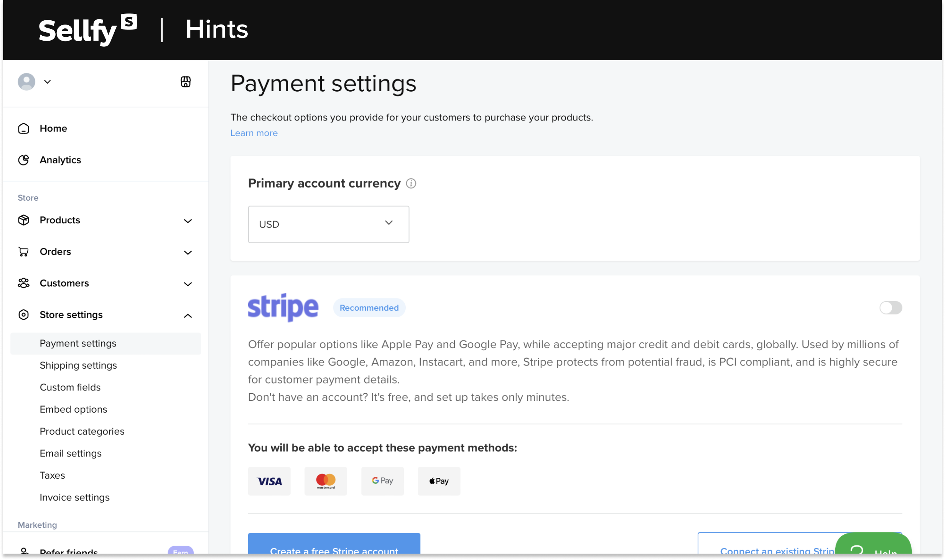Click the Learn more link
The height and width of the screenshot is (560, 945).
tap(253, 133)
